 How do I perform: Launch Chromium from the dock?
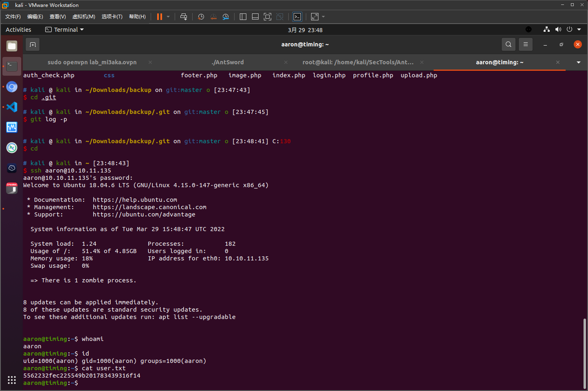pyautogui.click(x=12, y=87)
